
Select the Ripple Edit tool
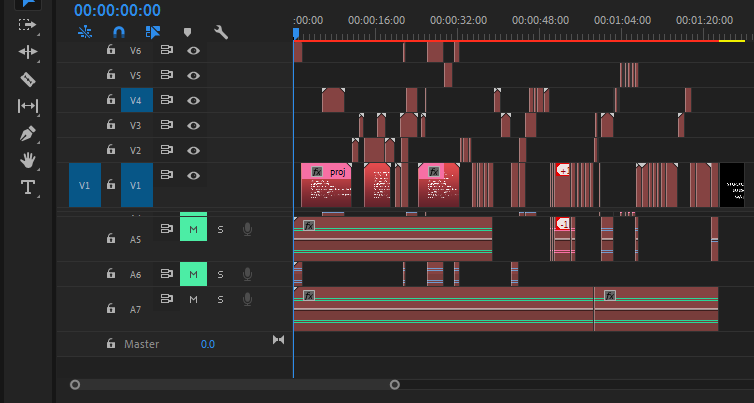(x=27, y=51)
